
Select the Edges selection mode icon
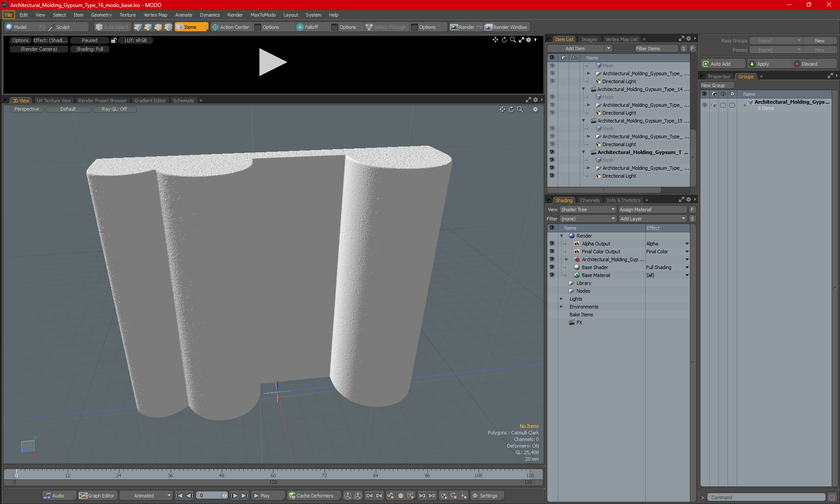148,27
